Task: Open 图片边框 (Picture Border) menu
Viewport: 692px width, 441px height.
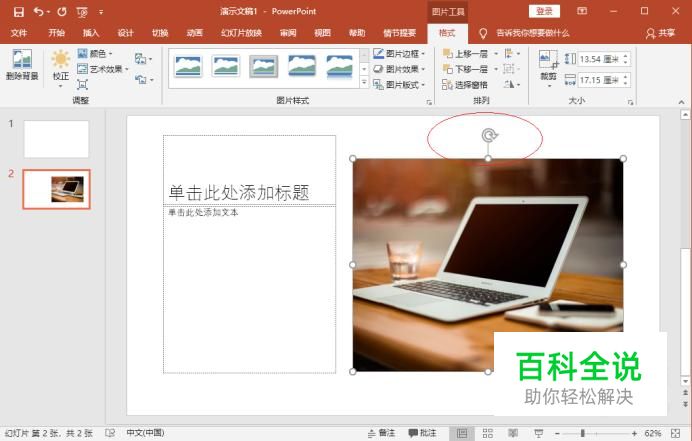Action: [399, 53]
